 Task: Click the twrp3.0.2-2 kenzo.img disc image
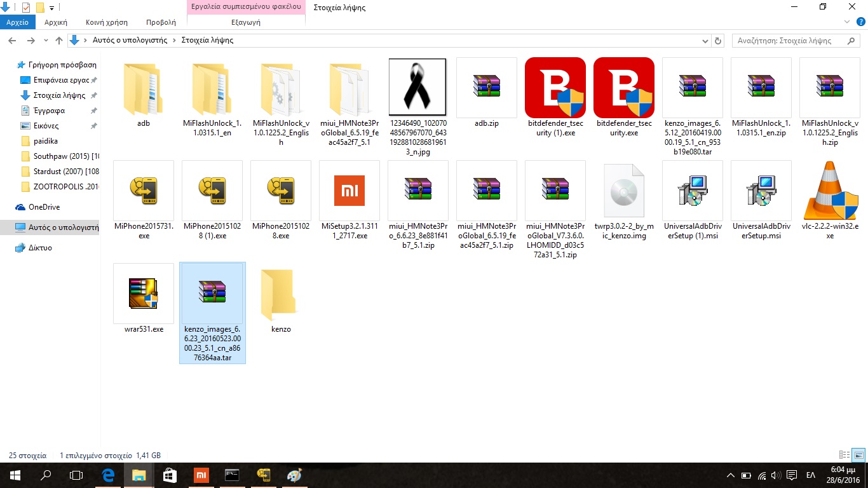pyautogui.click(x=623, y=191)
